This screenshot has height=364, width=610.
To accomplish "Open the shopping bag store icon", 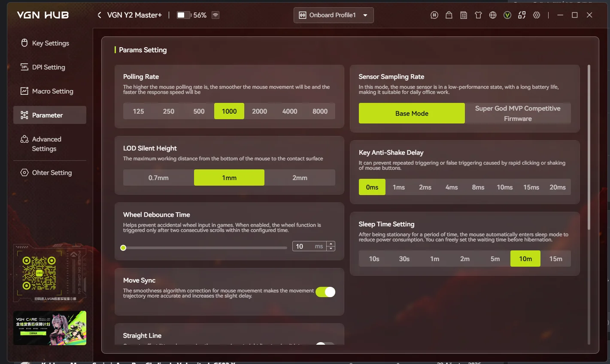I will point(449,15).
